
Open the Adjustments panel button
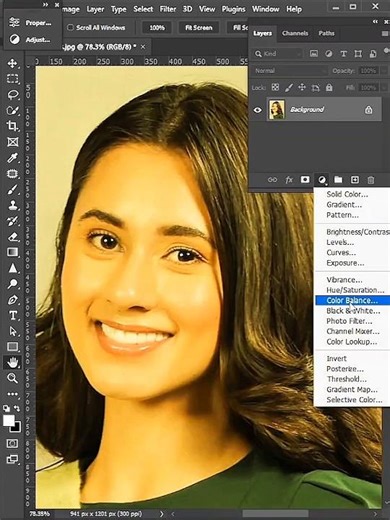pos(31,40)
